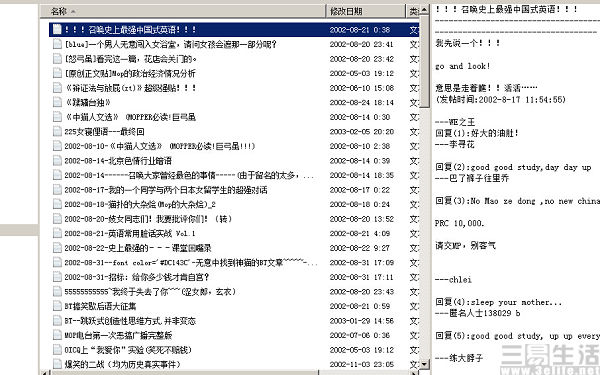Click preview signature ---chlei
The width and height of the screenshot is (600, 375).
pyautogui.click(x=453, y=279)
